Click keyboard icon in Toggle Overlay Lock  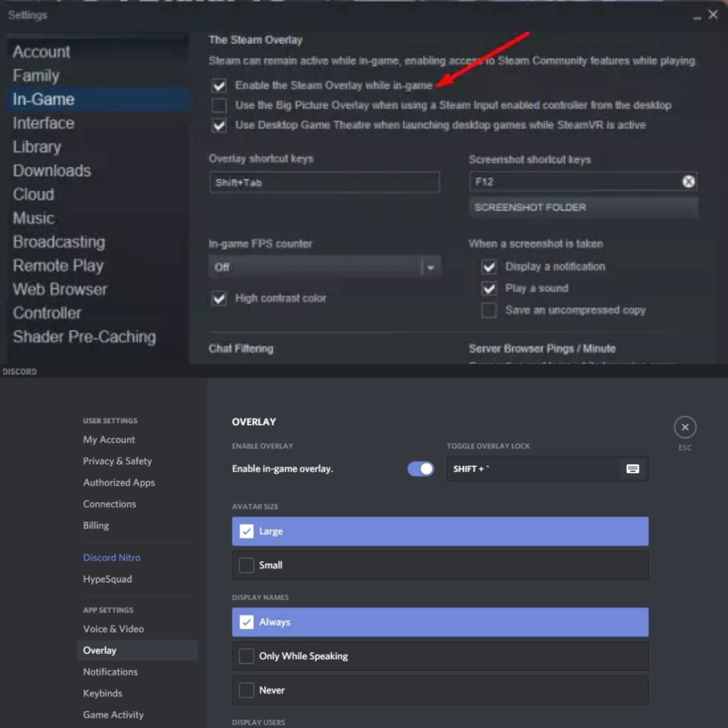tap(632, 469)
